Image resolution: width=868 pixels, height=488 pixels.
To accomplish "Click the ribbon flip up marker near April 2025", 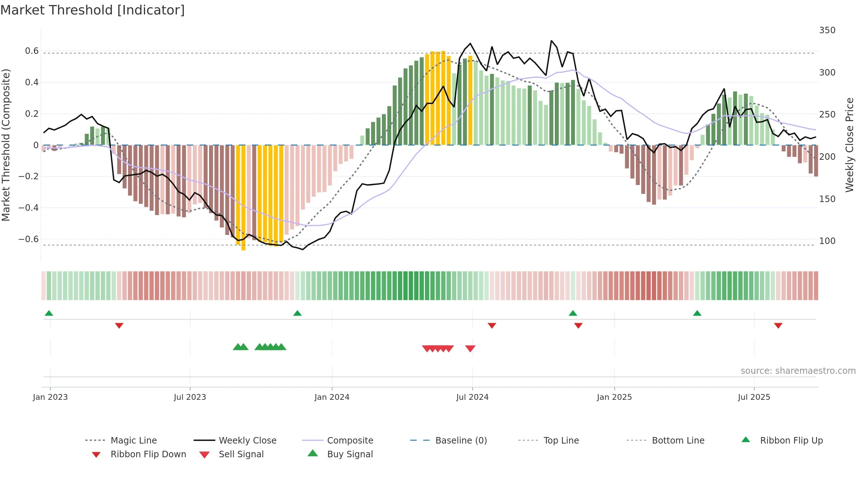I will coord(697,313).
